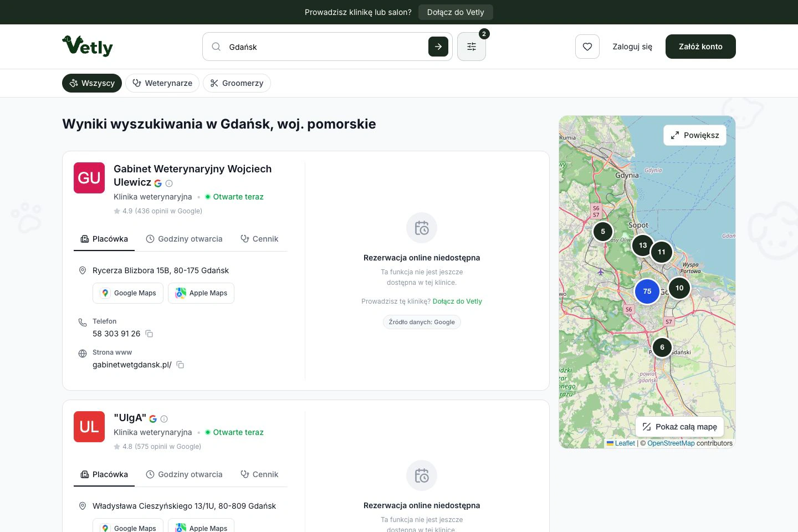Click Załóż konto button
This screenshot has height=532, width=798.
[700, 47]
